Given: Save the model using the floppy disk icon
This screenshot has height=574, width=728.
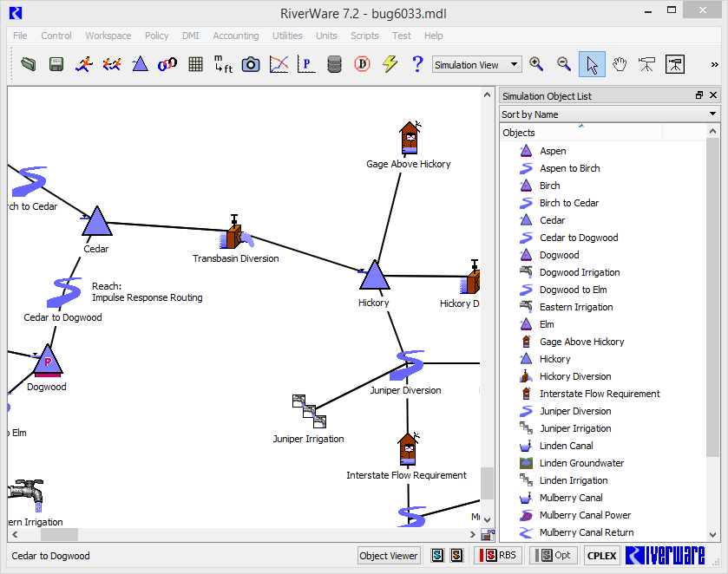Looking at the screenshot, I should click(56, 64).
